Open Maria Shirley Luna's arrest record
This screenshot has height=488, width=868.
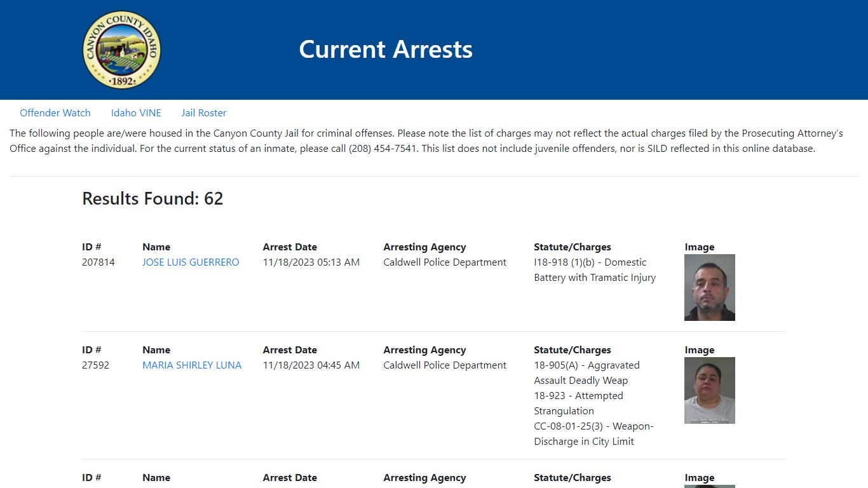(192, 365)
